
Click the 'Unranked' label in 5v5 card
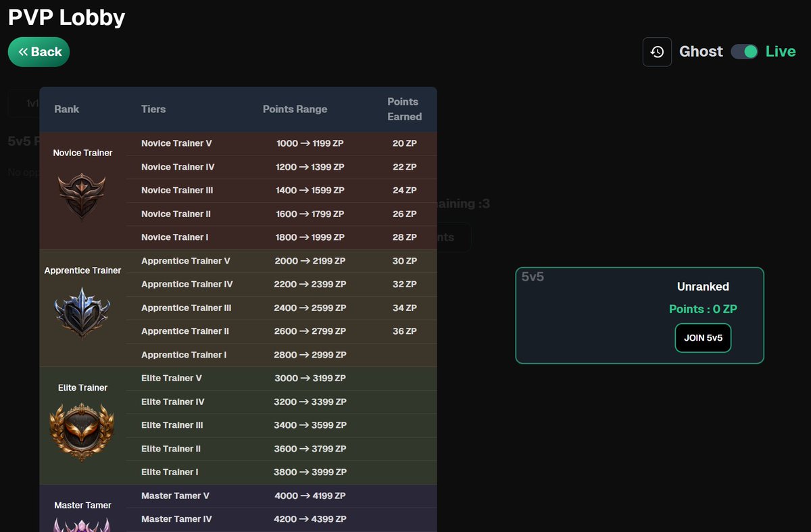[703, 287]
